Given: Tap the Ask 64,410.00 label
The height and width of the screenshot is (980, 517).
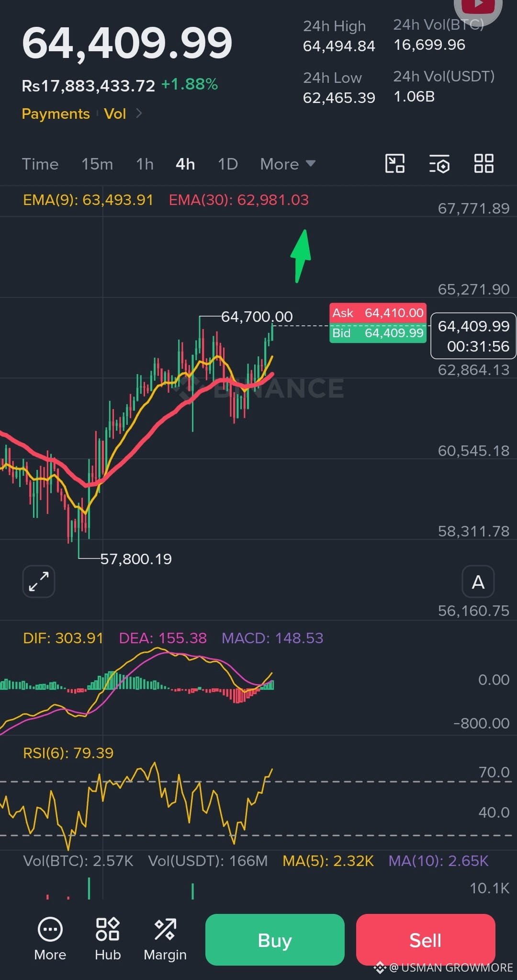Looking at the screenshot, I should coord(378,313).
